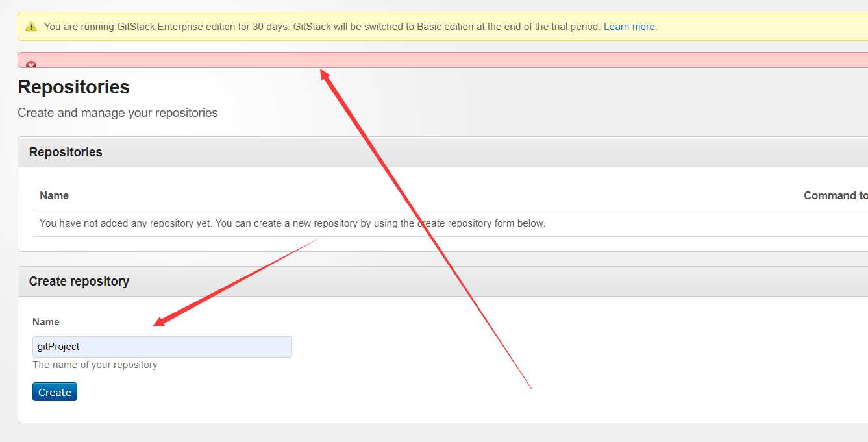Click the red error icon in pink banner
This screenshot has width=868, height=442.
point(31,64)
